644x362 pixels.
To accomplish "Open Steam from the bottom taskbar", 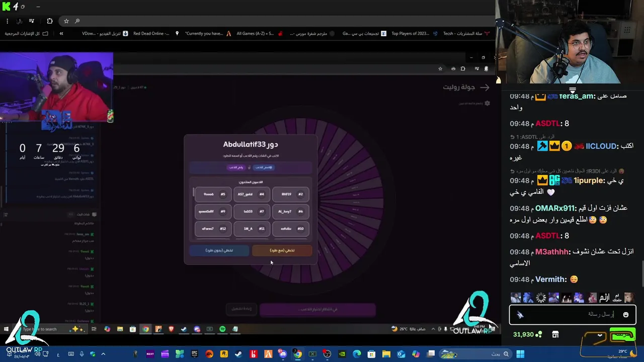I will (238, 354).
